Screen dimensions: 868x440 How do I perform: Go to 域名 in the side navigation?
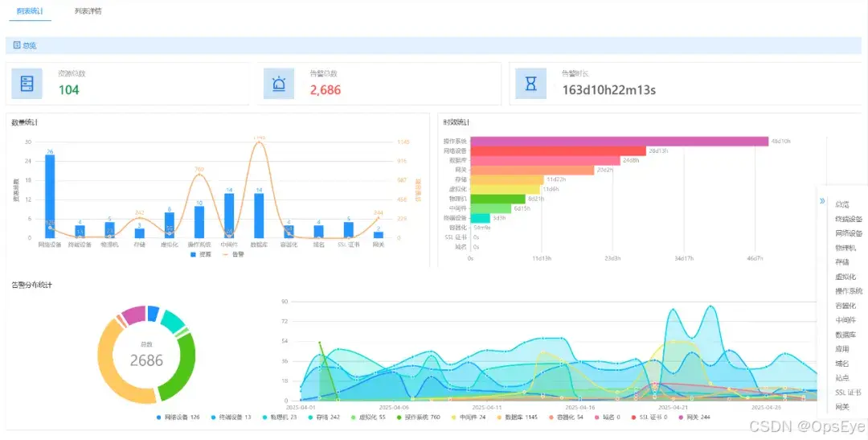841,364
